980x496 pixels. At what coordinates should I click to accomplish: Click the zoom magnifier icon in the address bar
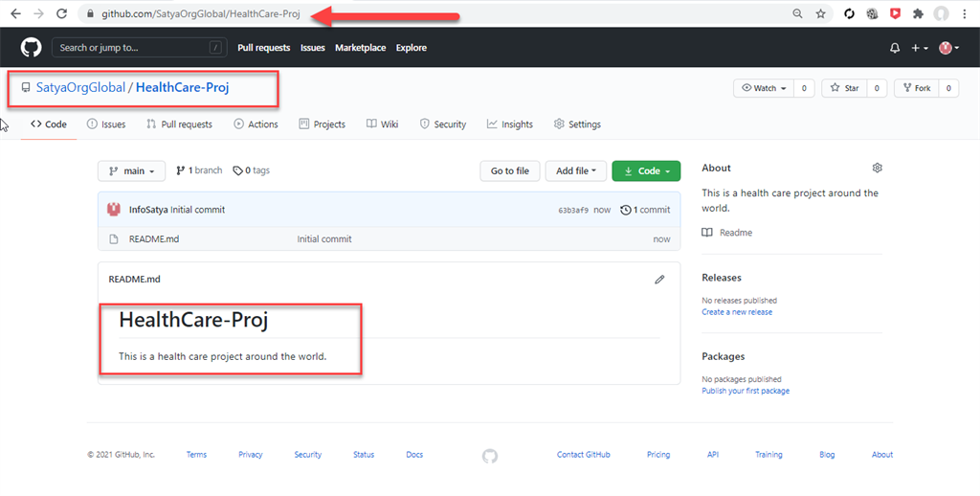(797, 13)
